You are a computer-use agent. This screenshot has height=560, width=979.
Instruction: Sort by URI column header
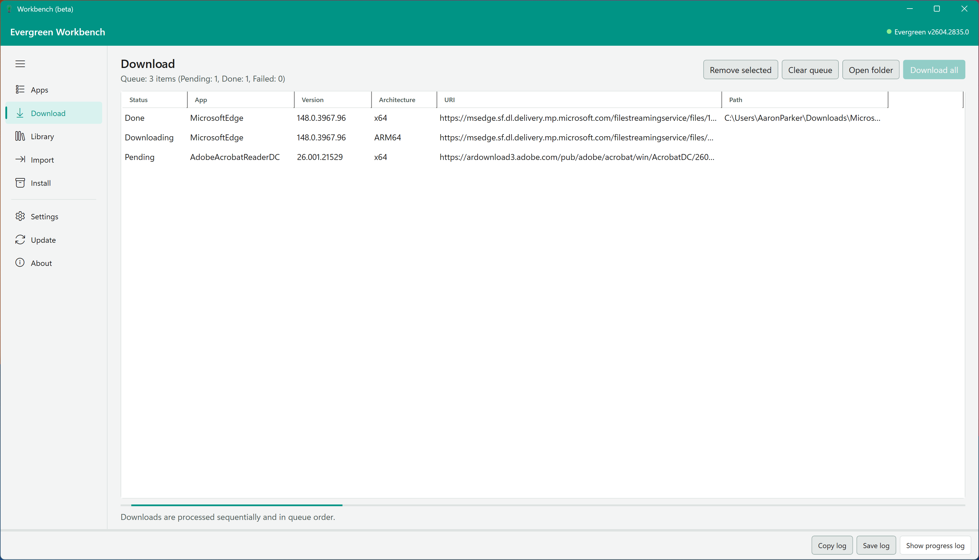click(x=579, y=100)
